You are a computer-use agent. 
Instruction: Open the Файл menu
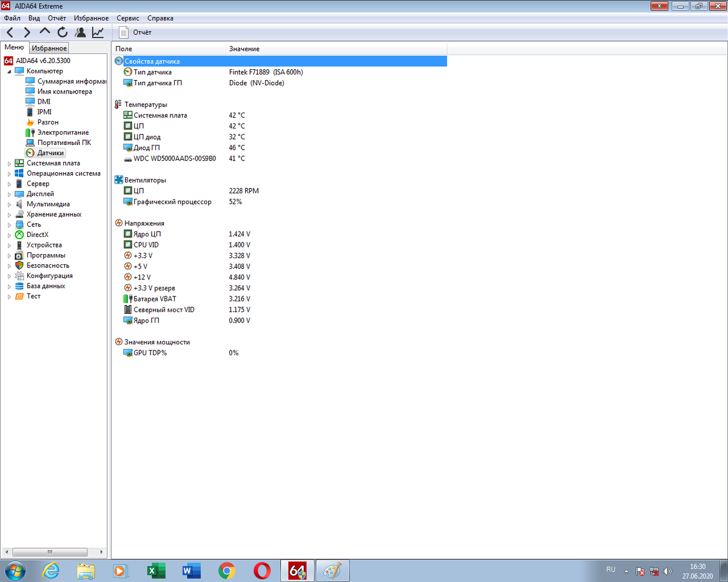(x=12, y=18)
